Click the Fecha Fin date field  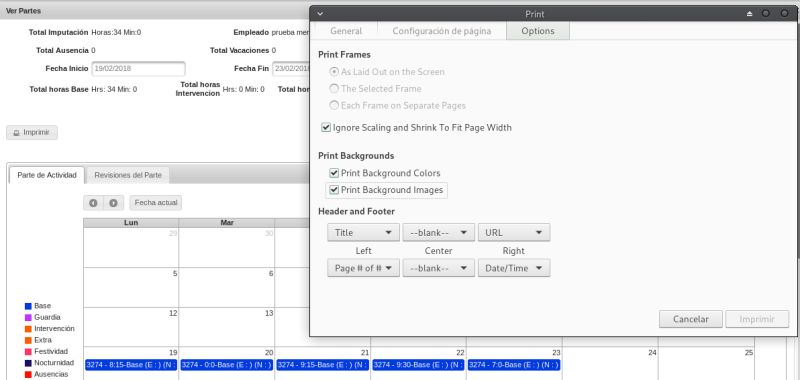(x=291, y=69)
